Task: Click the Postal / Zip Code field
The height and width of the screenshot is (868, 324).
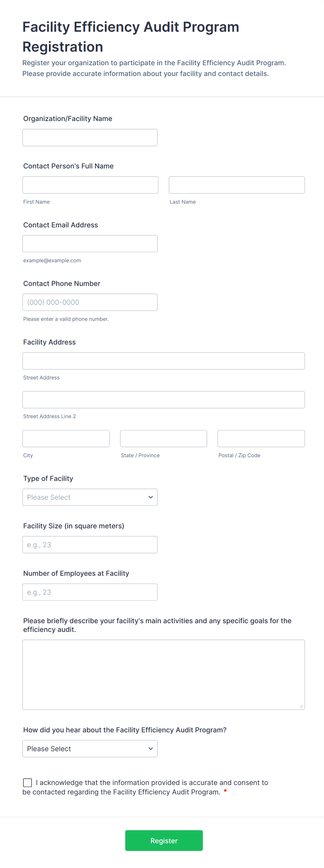Action: pos(261,438)
